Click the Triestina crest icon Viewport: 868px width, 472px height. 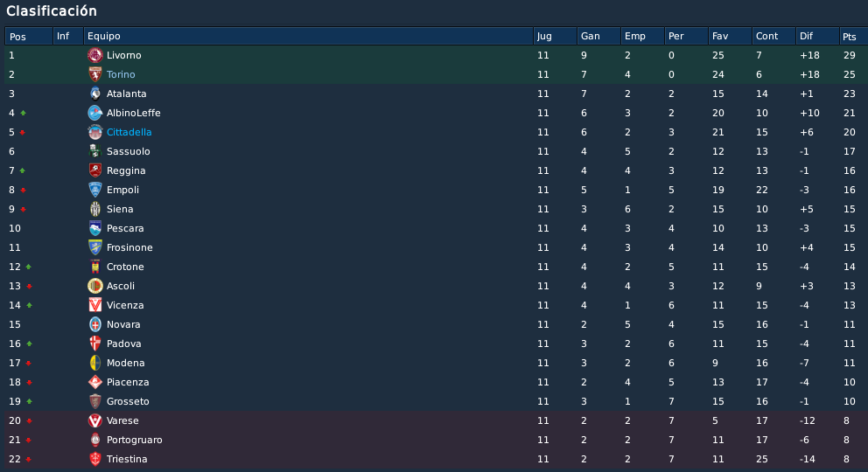point(95,459)
